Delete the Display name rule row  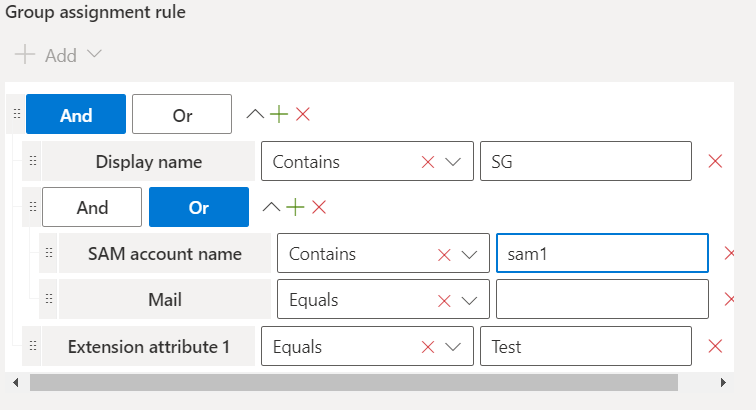click(715, 161)
